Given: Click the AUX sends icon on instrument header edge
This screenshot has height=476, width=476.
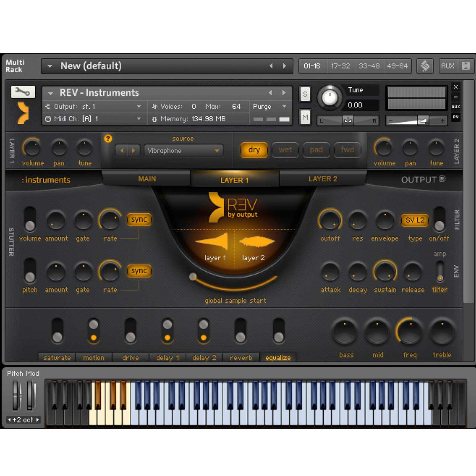Looking at the screenshot, I should tap(455, 106).
